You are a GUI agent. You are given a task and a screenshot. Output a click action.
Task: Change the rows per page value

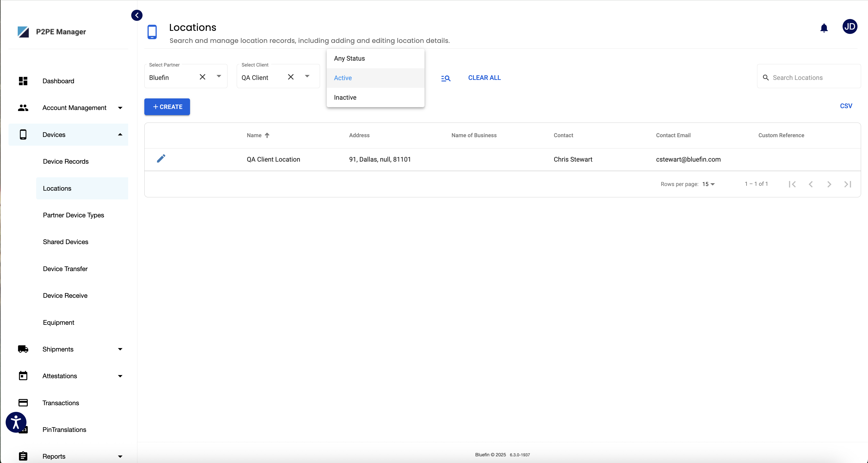click(x=708, y=184)
